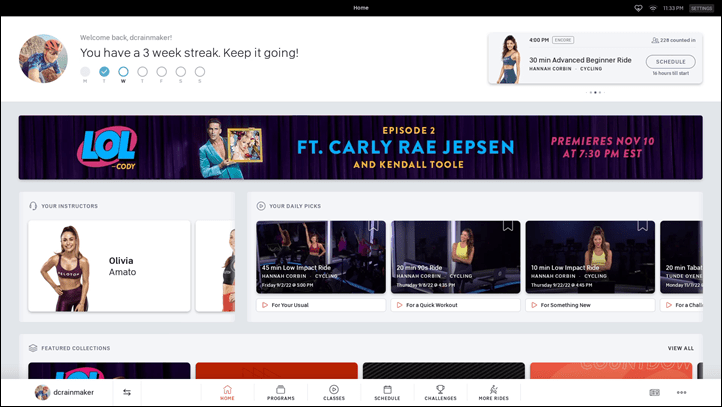Click the rectangular screen icon beside the three dots
The image size is (722, 407).
654,392
